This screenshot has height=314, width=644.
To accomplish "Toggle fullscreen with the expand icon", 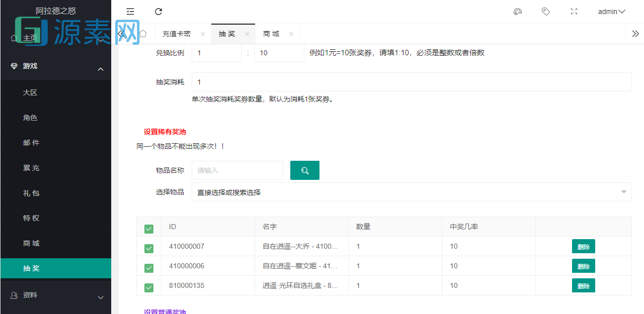I will [x=574, y=11].
